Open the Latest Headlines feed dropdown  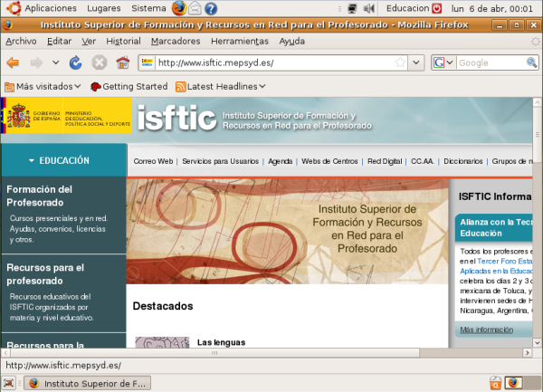click(220, 86)
